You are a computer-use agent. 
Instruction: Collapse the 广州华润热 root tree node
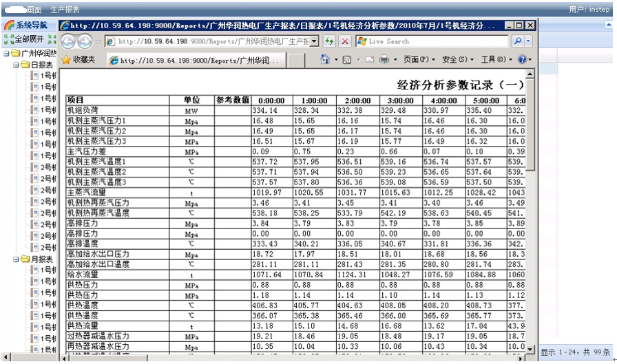click(x=6, y=53)
